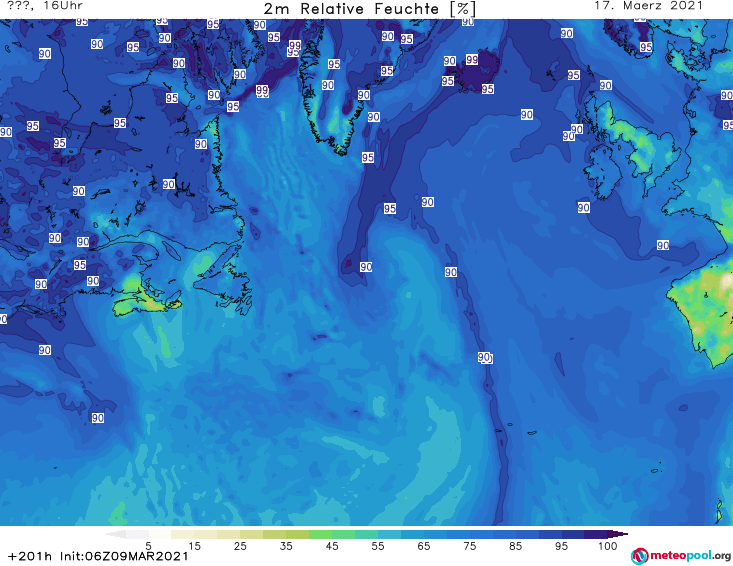Click the colorbar tick value 75
733x566 pixels.
tap(469, 546)
